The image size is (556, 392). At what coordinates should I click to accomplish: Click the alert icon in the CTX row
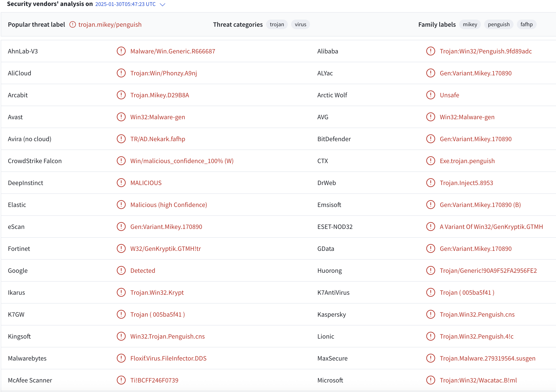(x=430, y=161)
